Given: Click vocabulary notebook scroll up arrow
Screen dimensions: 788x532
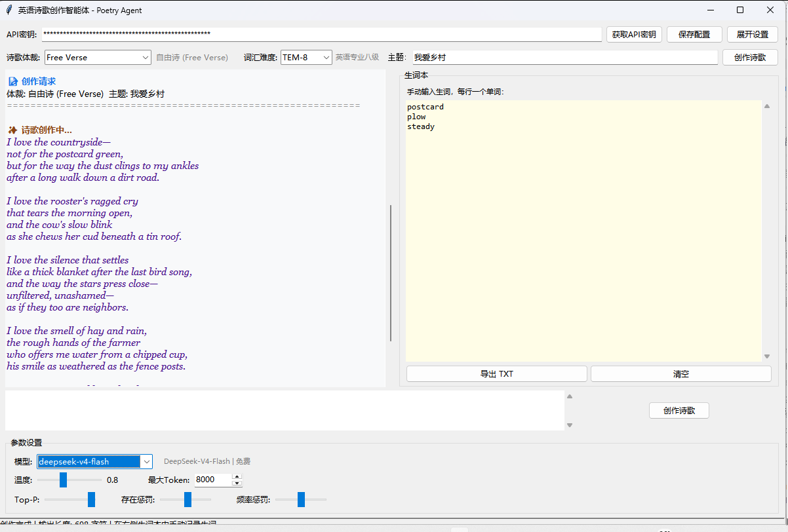Looking at the screenshot, I should (767, 106).
